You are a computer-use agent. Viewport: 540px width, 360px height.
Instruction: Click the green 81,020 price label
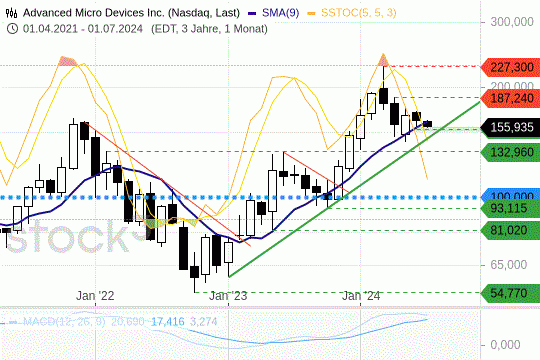tap(511, 230)
